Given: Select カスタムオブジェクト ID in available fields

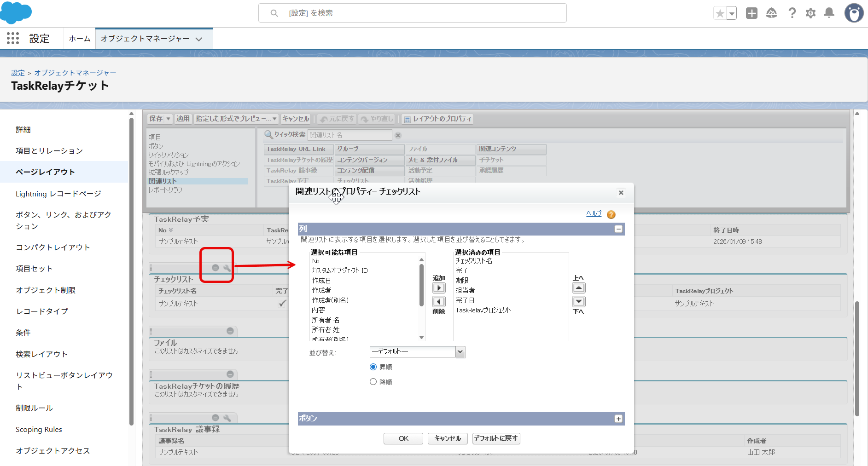Looking at the screenshot, I should tap(340, 270).
